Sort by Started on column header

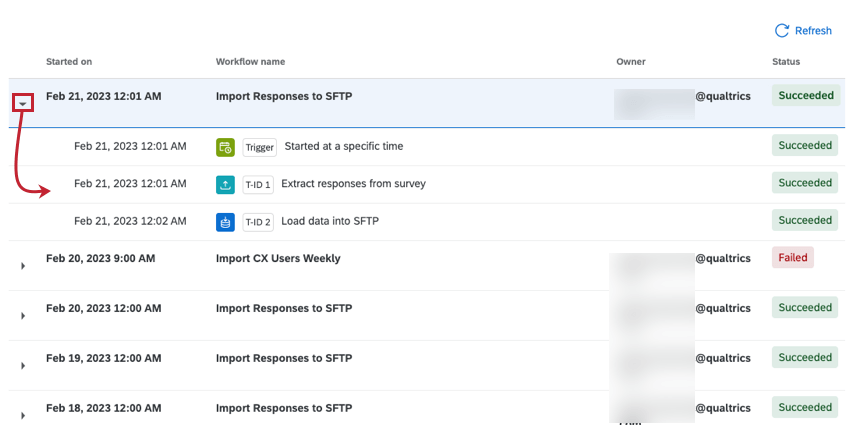coord(69,62)
